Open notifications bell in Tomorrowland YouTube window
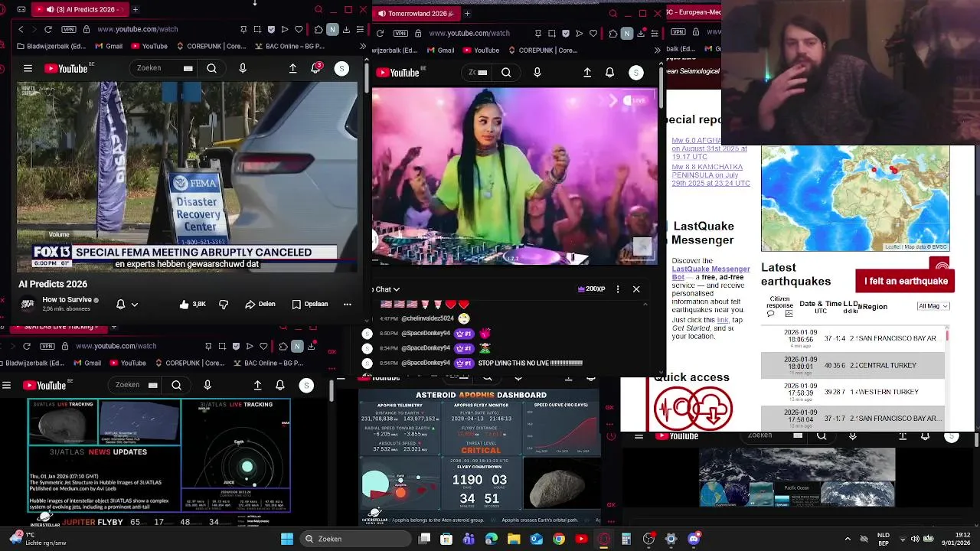The image size is (980, 551). point(609,73)
